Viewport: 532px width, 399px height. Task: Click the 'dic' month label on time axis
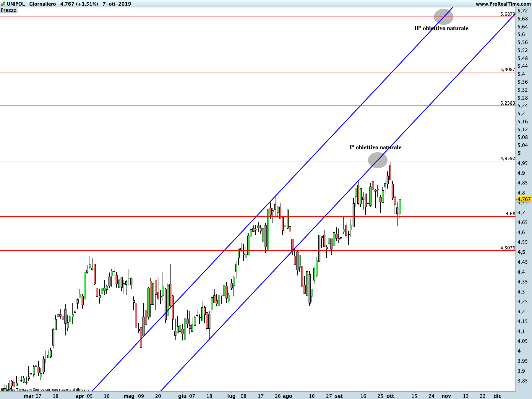click(x=497, y=396)
